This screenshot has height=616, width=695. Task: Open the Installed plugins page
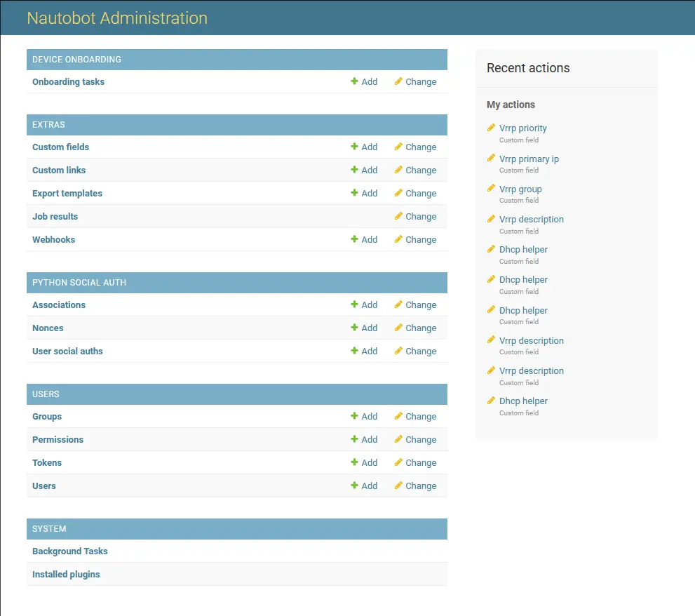click(66, 574)
